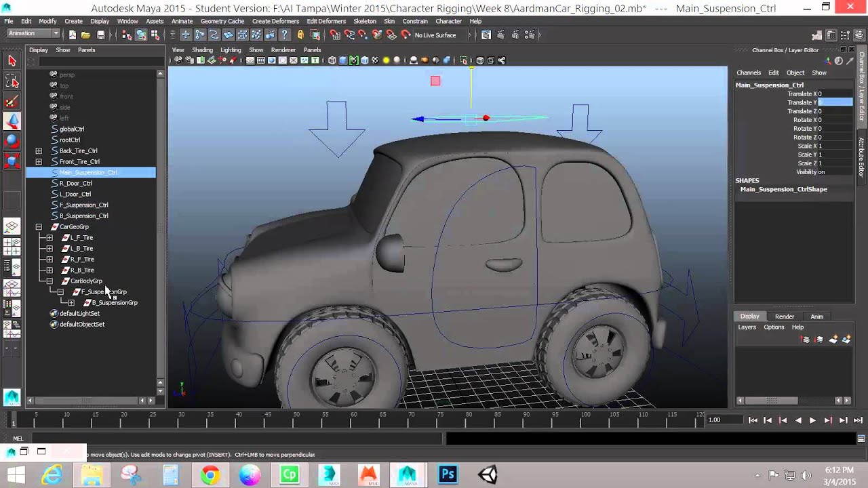Open Google Chrome from taskbar
868x488 pixels.
210,474
